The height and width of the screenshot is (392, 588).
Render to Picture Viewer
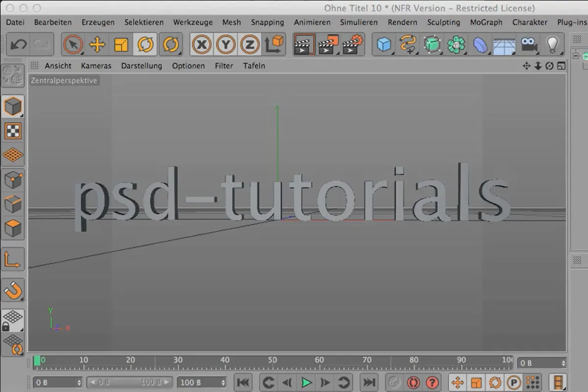pyautogui.click(x=328, y=45)
